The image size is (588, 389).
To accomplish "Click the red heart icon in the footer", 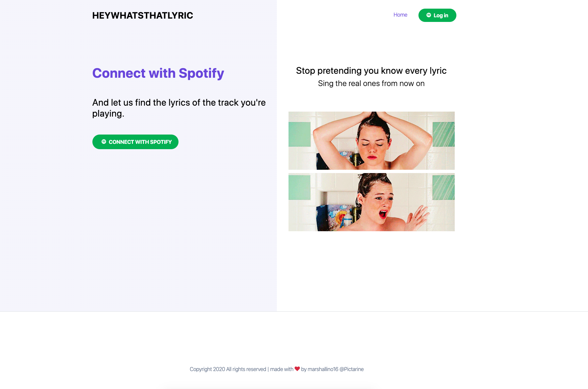I will point(297,368).
